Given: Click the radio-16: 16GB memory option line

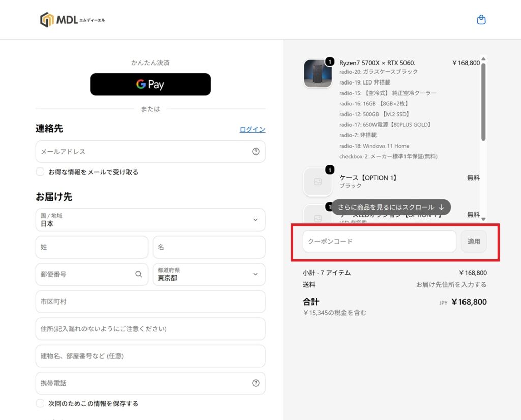Looking at the screenshot, I should pos(374,103).
